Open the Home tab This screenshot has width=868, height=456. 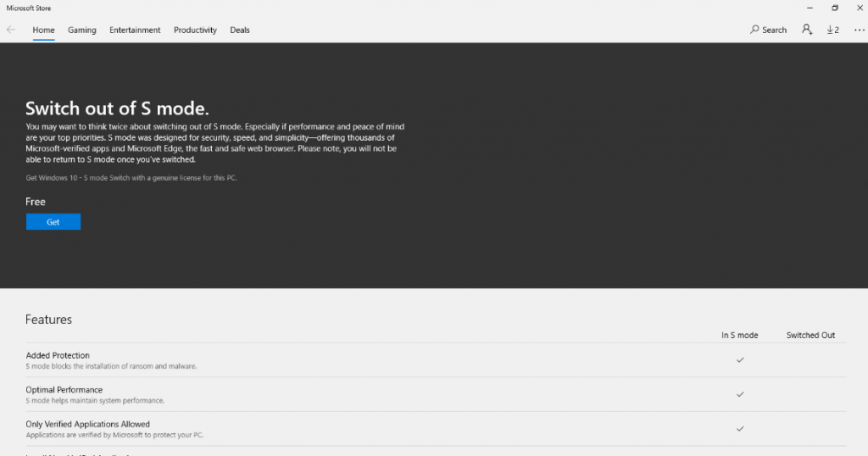[43, 30]
